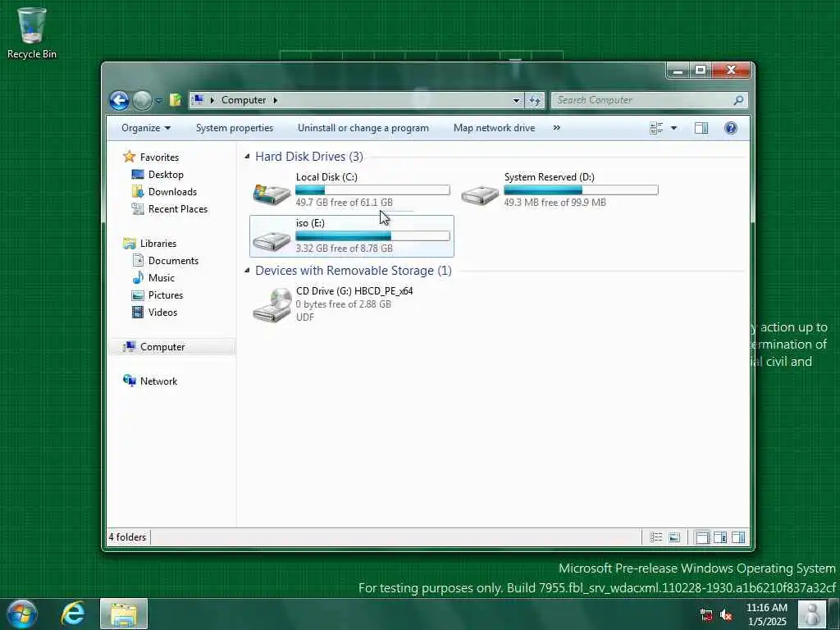This screenshot has width=840, height=630.
Task: Launch Internet Explorer from taskbar
Action: click(x=73, y=614)
